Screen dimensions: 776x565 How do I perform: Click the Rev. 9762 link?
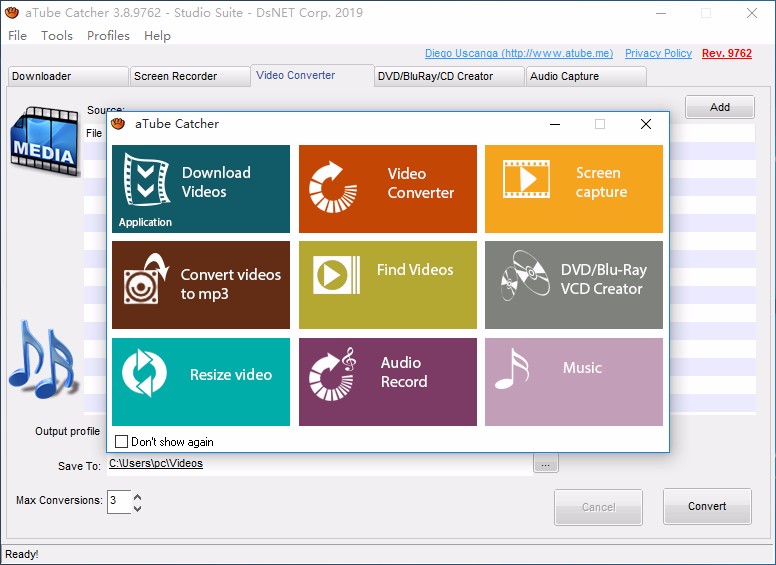point(727,53)
